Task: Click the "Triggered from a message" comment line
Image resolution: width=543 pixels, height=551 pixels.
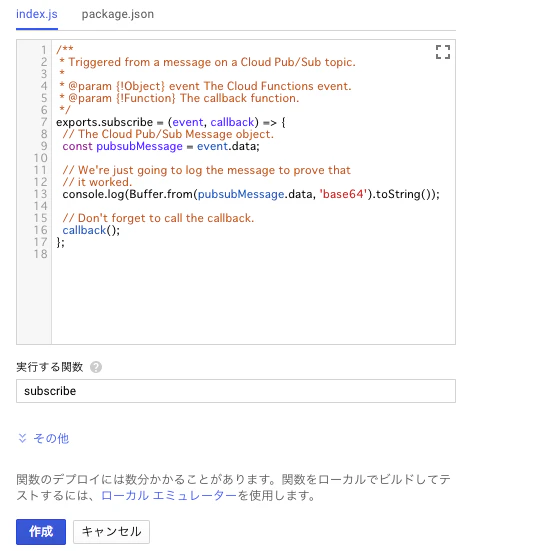Action: tap(207, 62)
